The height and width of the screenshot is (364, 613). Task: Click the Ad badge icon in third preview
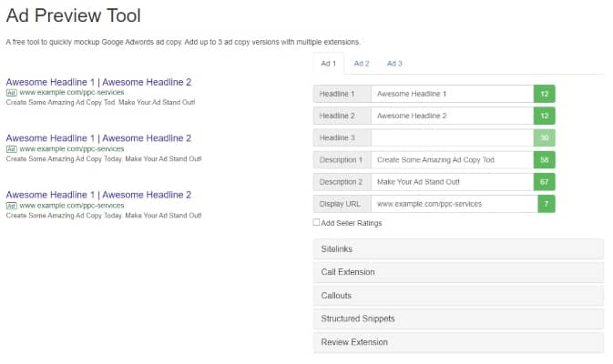[x=11, y=206]
